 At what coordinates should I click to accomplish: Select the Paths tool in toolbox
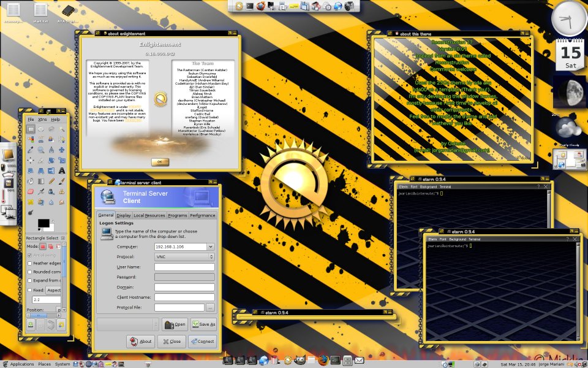(x=62, y=139)
